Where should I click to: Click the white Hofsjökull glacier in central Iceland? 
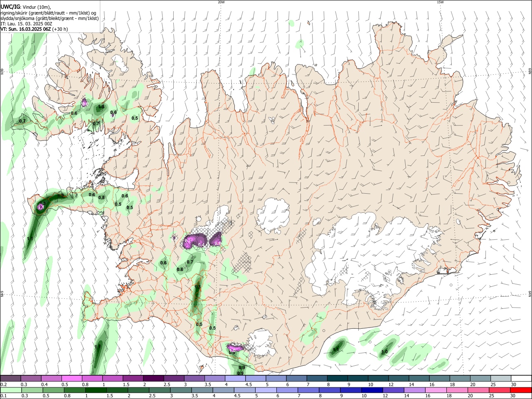(273, 216)
